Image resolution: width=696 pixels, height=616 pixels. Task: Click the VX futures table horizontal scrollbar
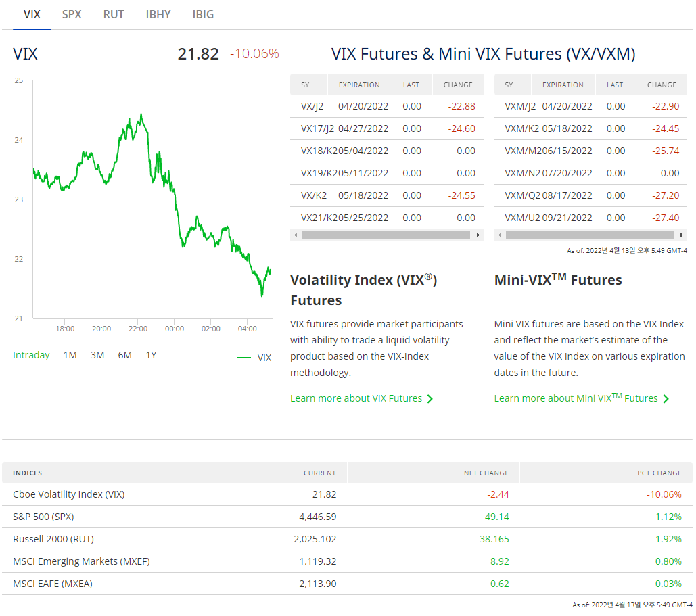(386, 235)
